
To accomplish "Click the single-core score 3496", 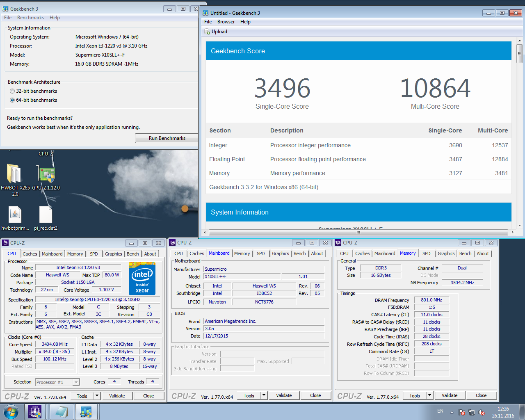I will [282, 88].
